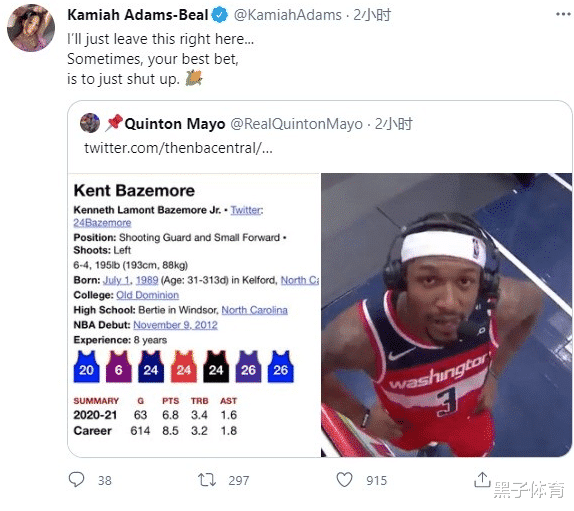Select the black number 24 jersey
The image size is (574, 511).
click(x=216, y=367)
